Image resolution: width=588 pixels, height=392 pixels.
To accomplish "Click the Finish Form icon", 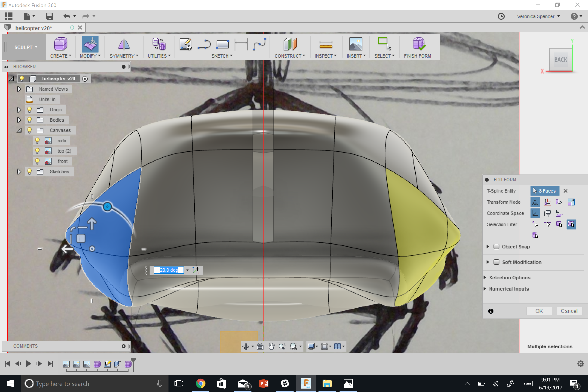I will (x=419, y=44).
